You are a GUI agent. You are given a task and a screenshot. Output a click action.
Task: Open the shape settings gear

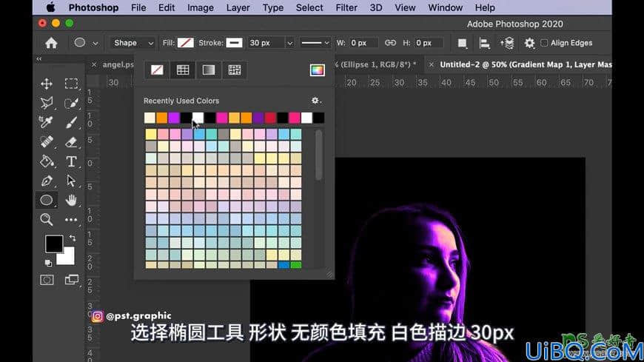[530, 43]
